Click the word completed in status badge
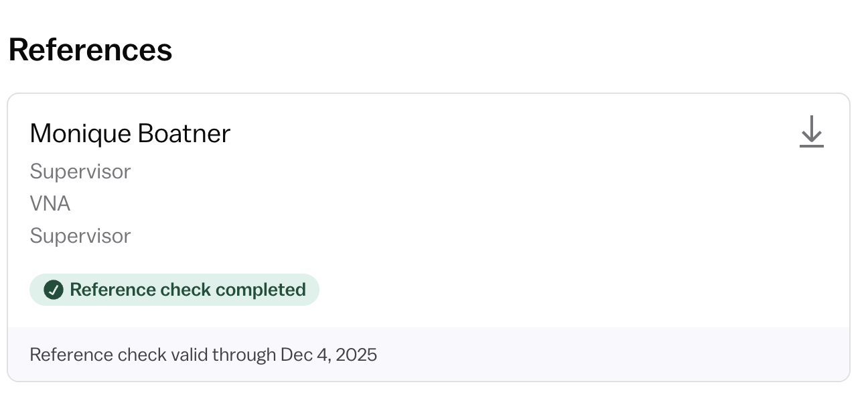Image resolution: width=868 pixels, height=401 pixels. 261,290
